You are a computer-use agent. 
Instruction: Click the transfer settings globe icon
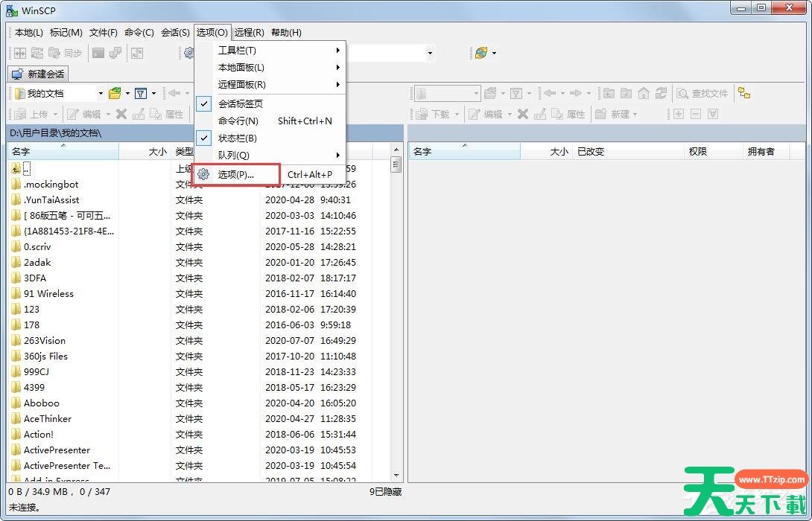point(481,53)
